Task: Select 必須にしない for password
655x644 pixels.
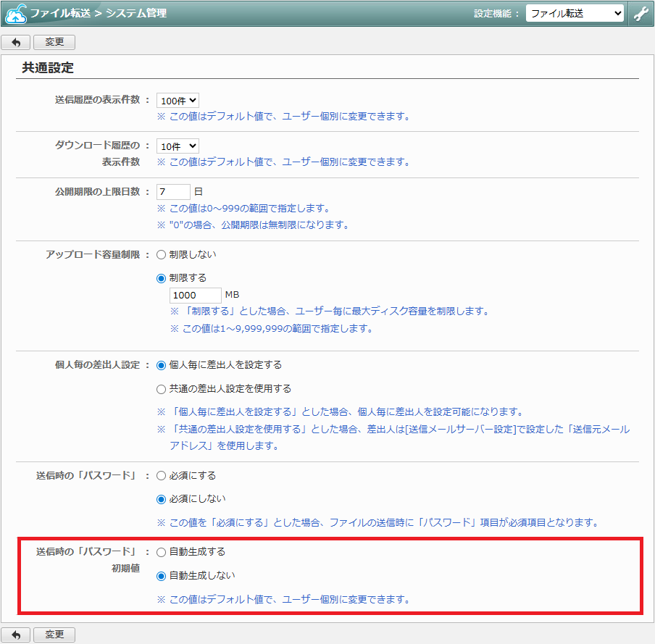Action: [162, 499]
